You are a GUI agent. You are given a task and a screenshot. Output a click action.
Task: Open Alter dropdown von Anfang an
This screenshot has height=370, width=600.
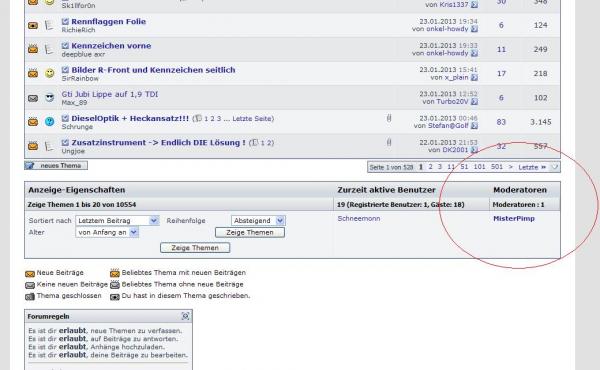(x=107, y=232)
